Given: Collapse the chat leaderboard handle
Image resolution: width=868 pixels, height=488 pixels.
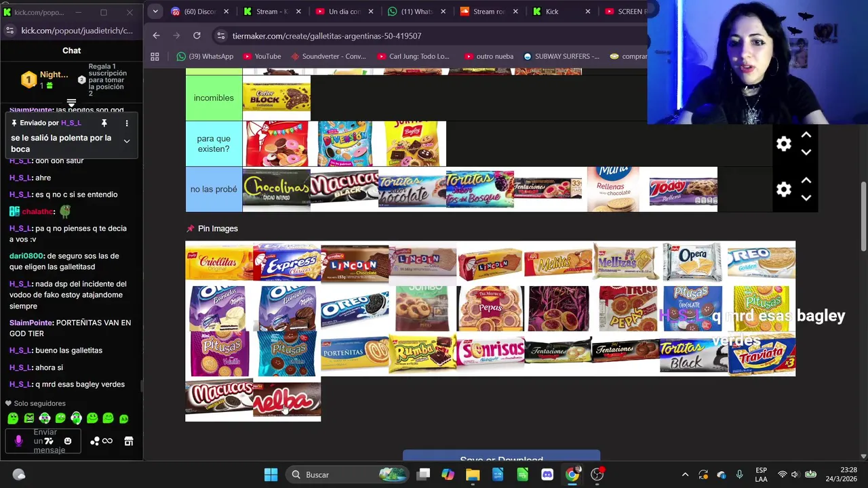Looking at the screenshot, I should 71,104.
